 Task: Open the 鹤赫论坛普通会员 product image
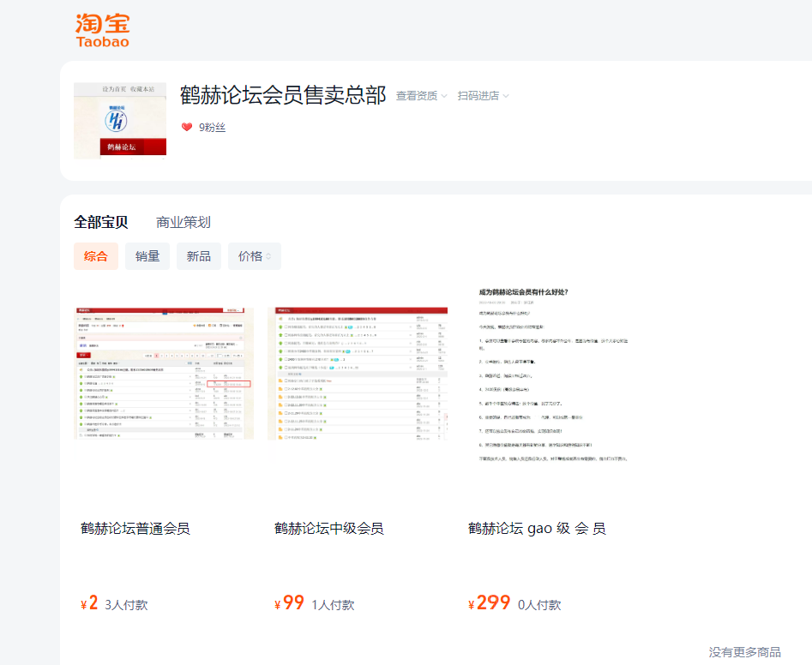pos(164,373)
